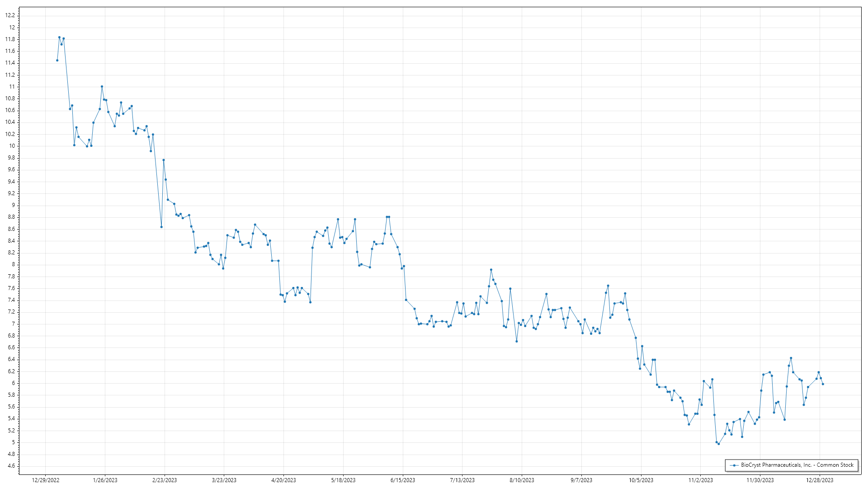Screen dimensions: 868x488
Task: Select the 6/15/2023 date tick label
Action: coord(403,480)
